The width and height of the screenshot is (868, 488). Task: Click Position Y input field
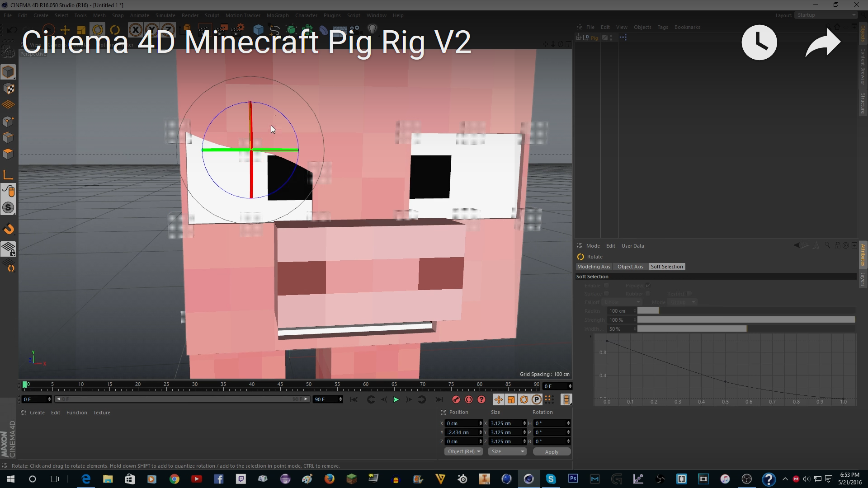pos(464,432)
